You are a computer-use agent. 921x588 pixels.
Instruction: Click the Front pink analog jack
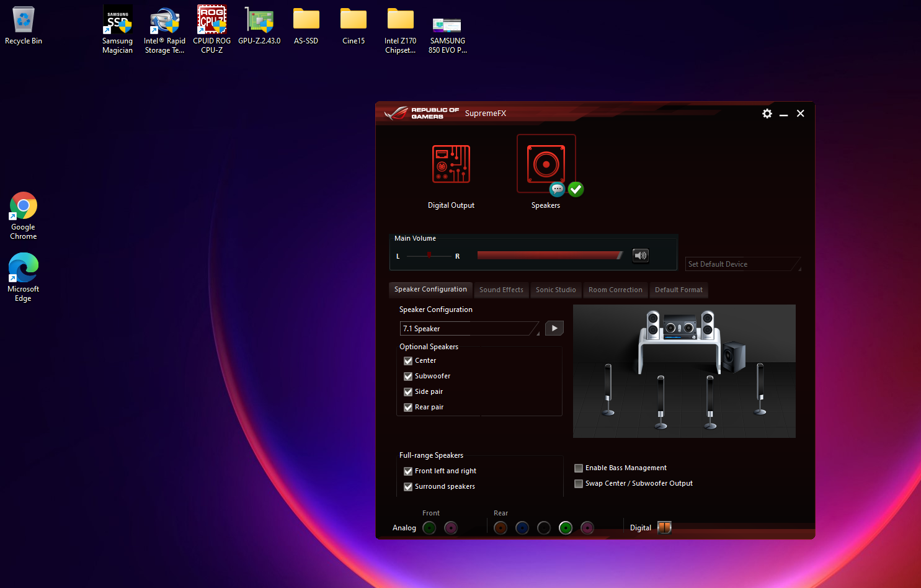click(451, 528)
